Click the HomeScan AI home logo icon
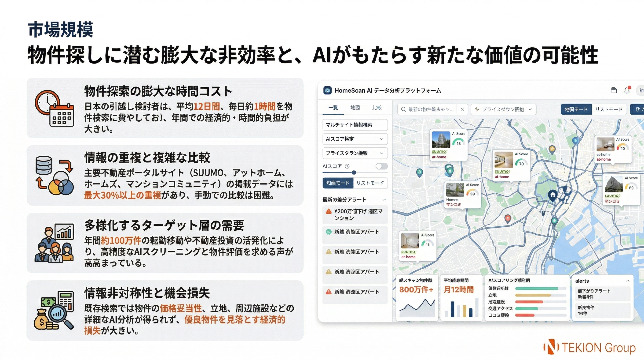The height and width of the screenshot is (360, 644). [328, 91]
